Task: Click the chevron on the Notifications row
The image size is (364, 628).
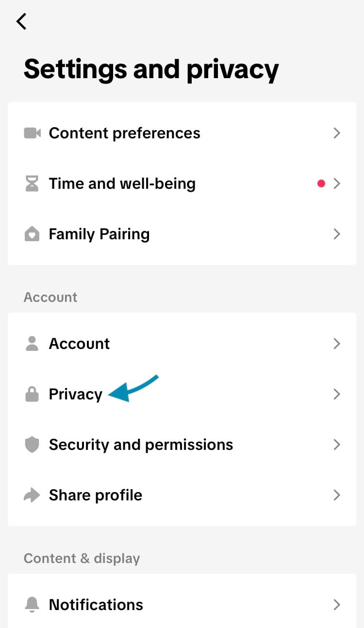Action: [x=337, y=605]
